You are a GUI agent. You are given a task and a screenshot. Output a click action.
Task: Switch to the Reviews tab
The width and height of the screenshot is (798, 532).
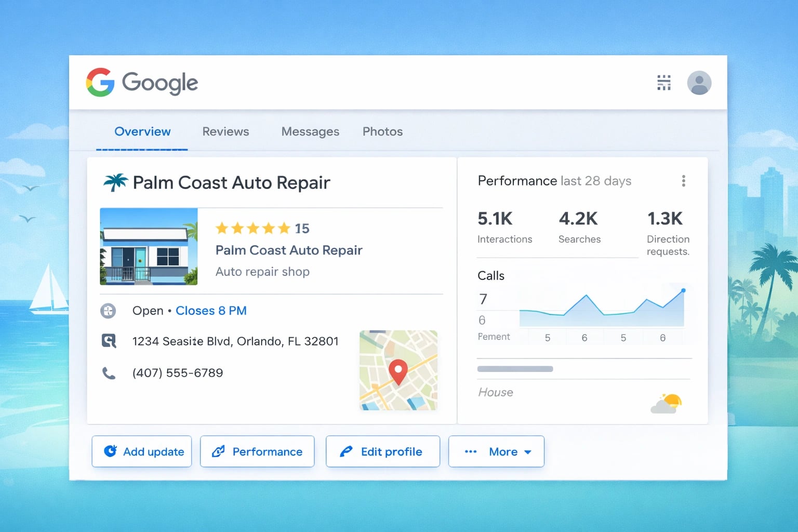click(x=225, y=131)
